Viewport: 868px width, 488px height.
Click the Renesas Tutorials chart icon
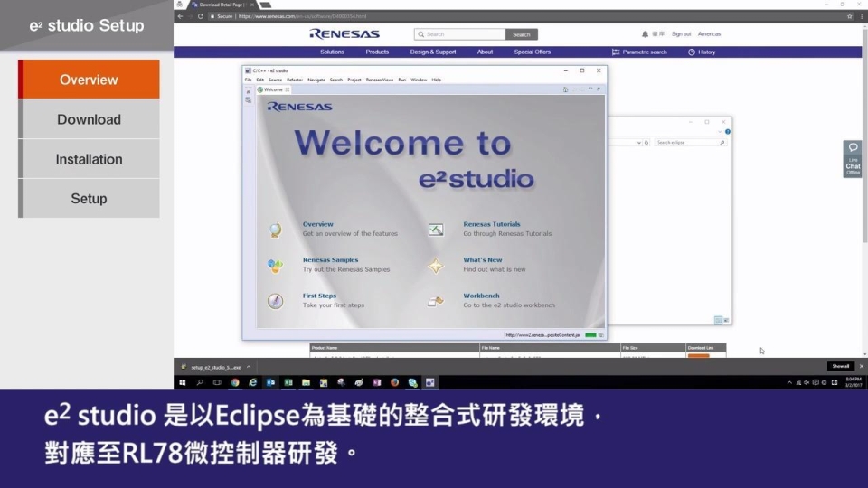pos(436,230)
